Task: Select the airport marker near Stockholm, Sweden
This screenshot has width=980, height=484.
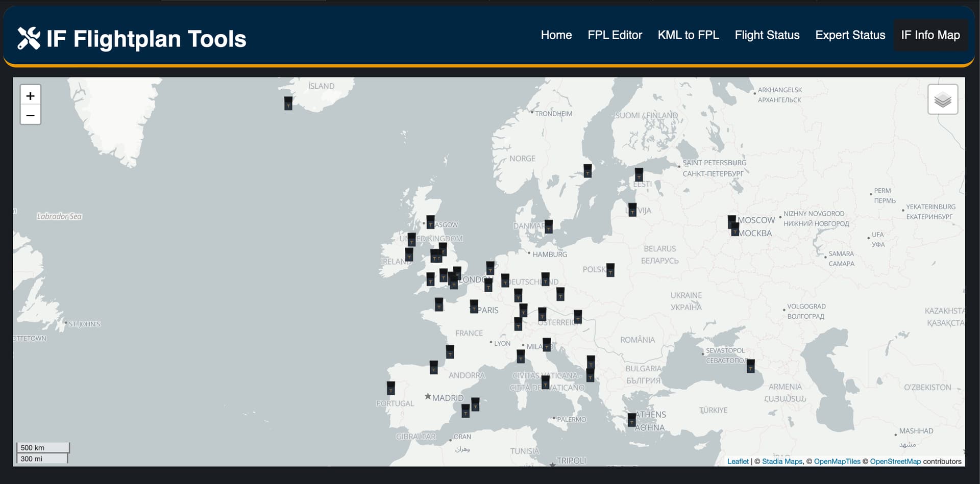Action: [x=587, y=171]
